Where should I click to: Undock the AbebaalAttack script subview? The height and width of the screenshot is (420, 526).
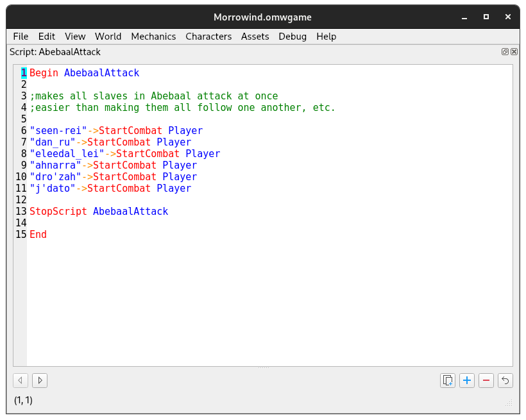[x=506, y=51]
